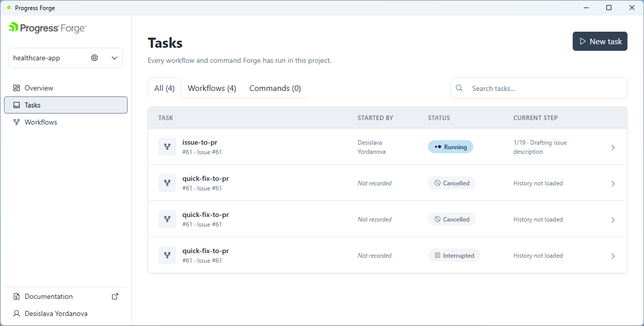Click "History not loaded" in the Interrupted row

pyautogui.click(x=538, y=256)
